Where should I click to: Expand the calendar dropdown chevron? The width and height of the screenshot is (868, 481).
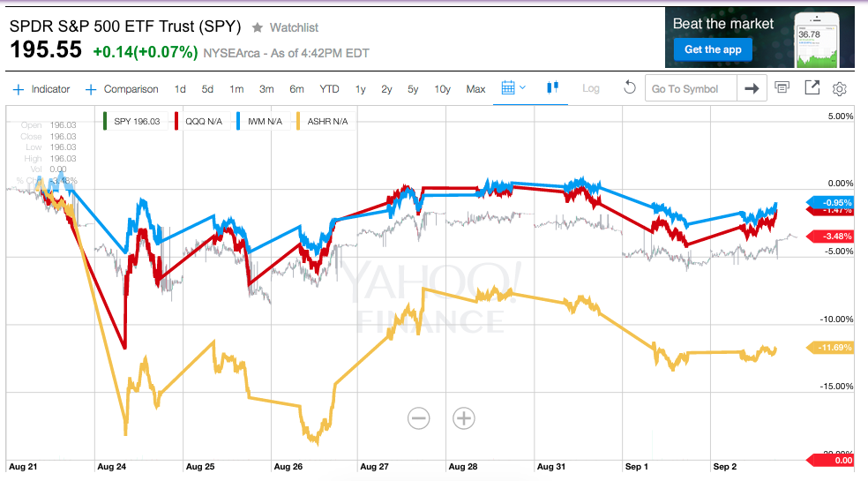pyautogui.click(x=522, y=87)
